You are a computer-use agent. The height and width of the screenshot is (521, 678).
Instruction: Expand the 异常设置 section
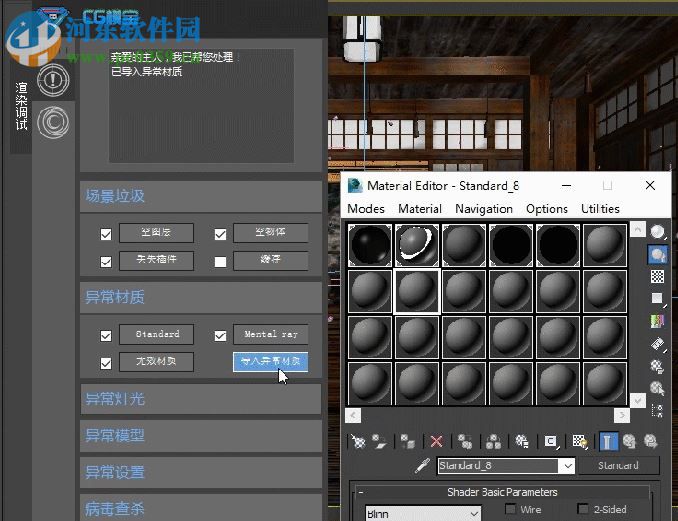[x=201, y=472]
